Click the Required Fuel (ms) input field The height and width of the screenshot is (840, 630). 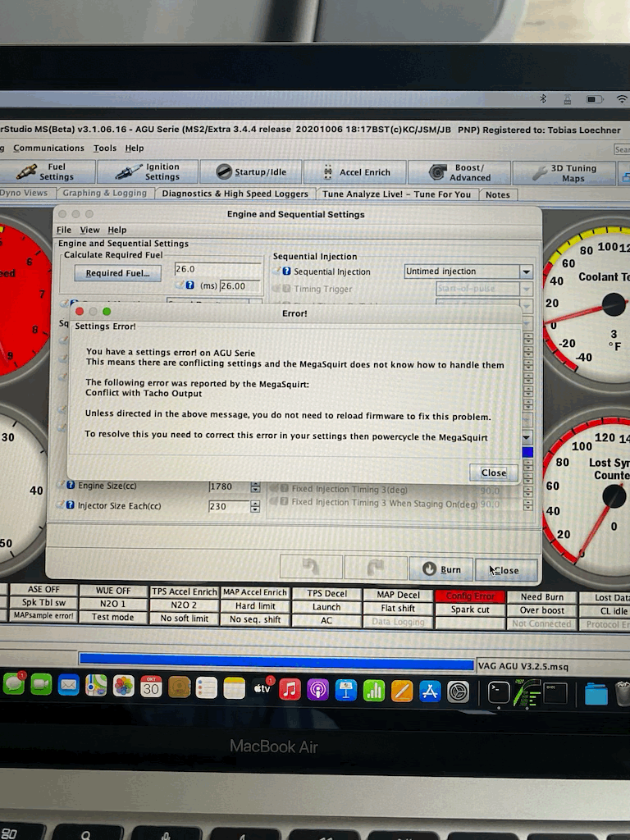coord(240,286)
